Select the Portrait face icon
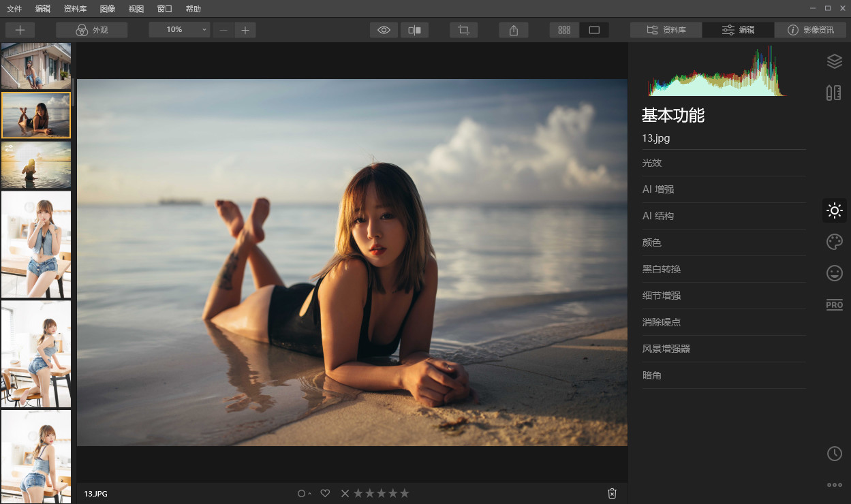 (834, 273)
